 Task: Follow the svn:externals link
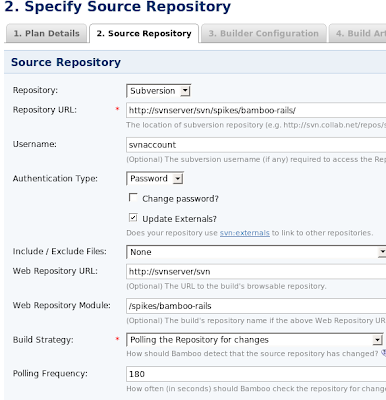tap(244, 233)
